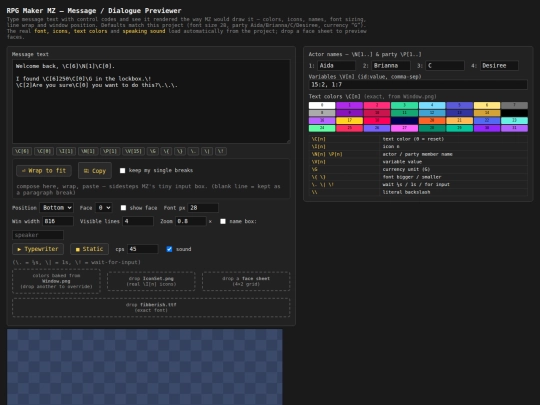
Task: Pick mint text color swatch 24
Action: pyautogui.click(x=322, y=128)
